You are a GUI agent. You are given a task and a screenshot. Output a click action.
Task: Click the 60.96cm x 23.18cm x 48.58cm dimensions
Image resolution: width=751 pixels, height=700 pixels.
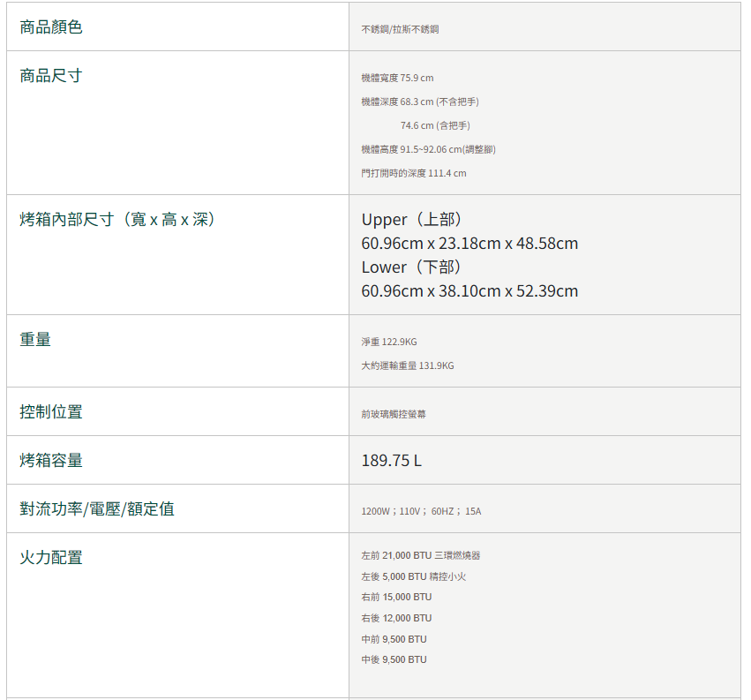click(469, 244)
